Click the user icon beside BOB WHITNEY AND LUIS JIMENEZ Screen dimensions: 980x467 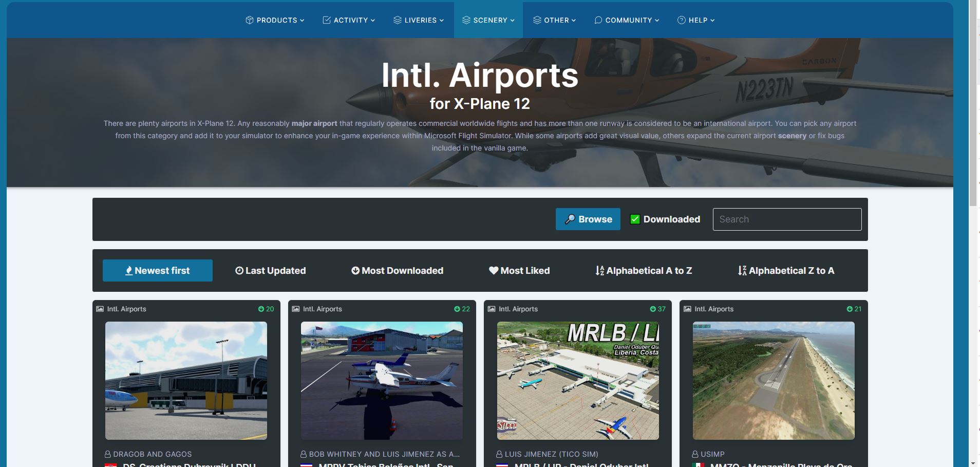coord(304,454)
